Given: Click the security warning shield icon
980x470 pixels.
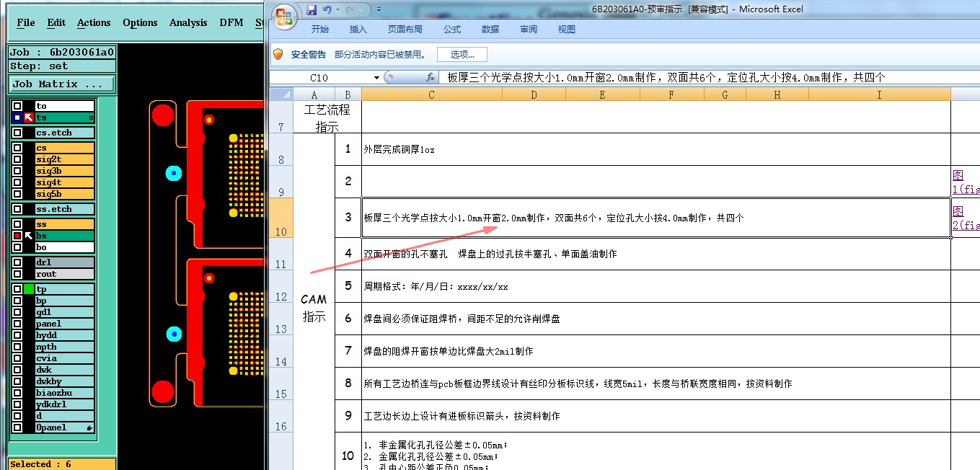Looking at the screenshot, I should (278, 54).
